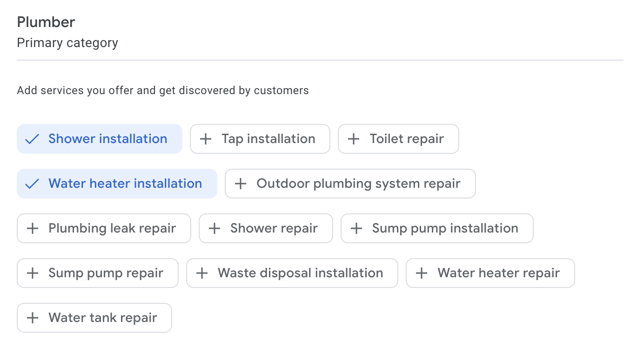Click the Plumber category heading
The width and height of the screenshot is (644, 356).
(46, 21)
